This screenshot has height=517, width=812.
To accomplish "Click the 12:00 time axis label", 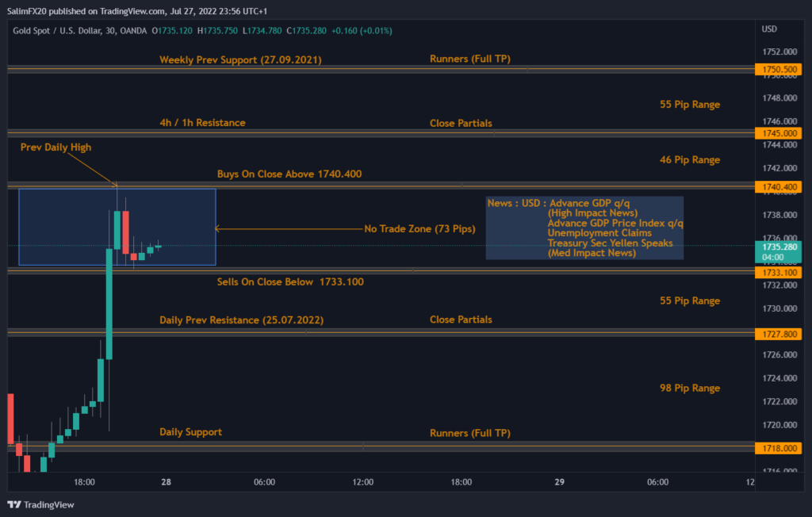I will pyautogui.click(x=363, y=481).
